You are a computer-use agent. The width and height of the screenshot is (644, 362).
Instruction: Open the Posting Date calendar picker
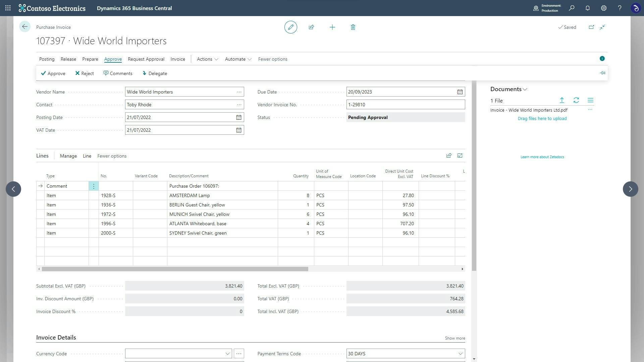click(238, 117)
